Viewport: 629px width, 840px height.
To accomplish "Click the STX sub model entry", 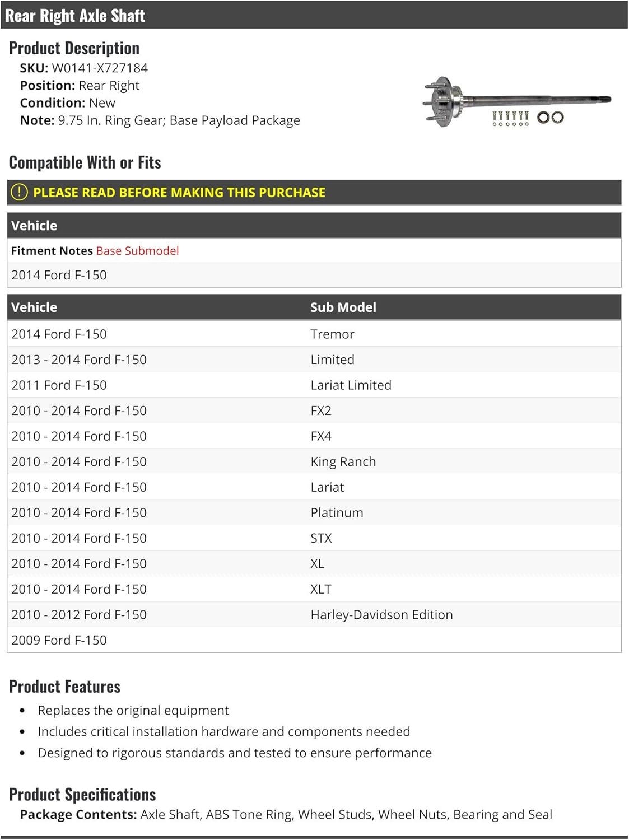I will pyautogui.click(x=321, y=538).
